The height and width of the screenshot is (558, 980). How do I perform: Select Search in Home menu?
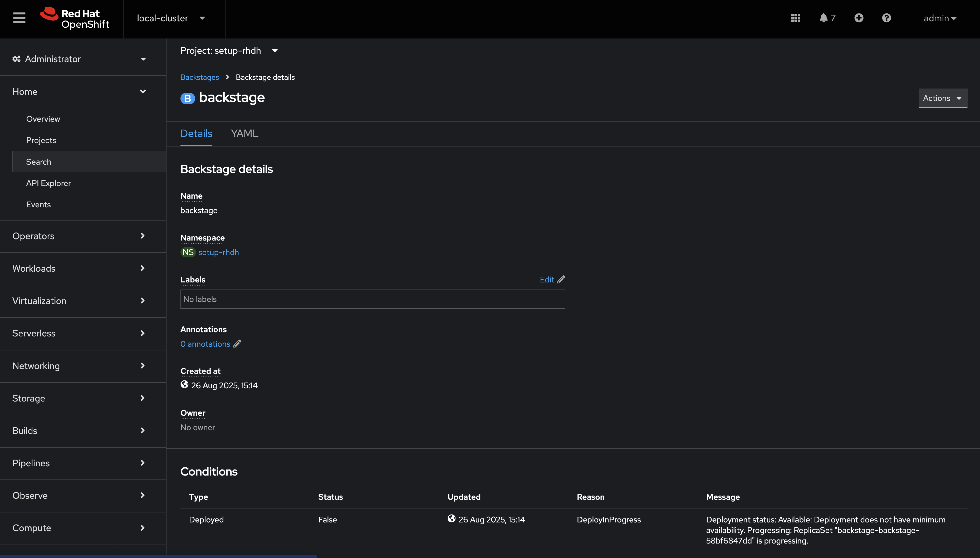[x=89, y=162]
